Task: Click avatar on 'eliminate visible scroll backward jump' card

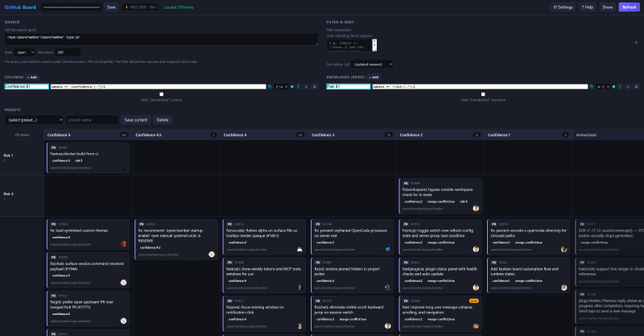Action: click(x=387, y=326)
